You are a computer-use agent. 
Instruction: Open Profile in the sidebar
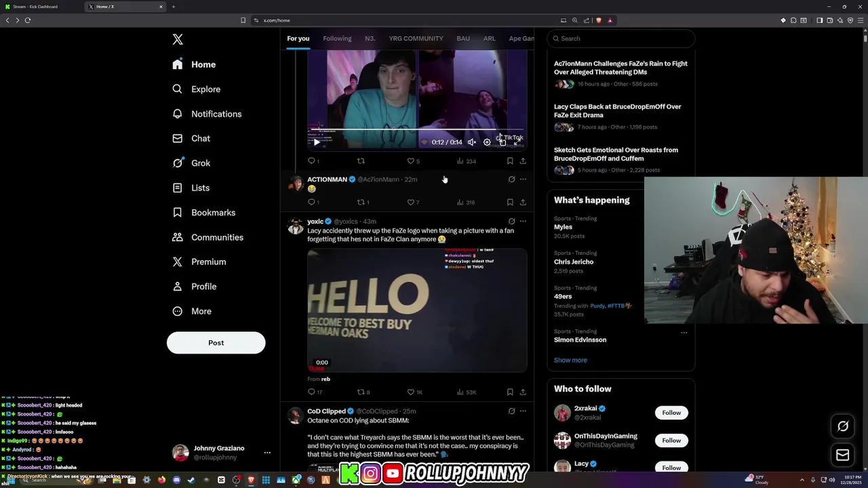click(194, 286)
